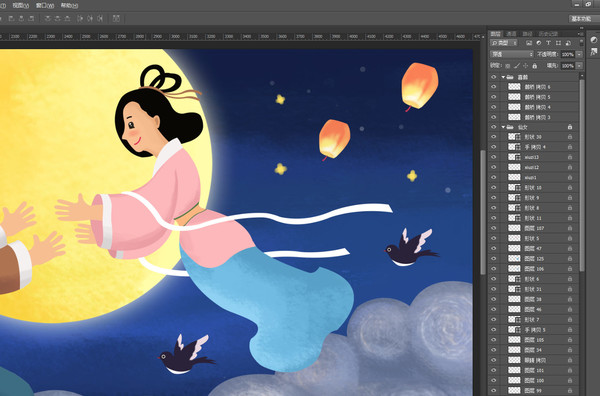Screen dimensions: 600x396
Task: Hide the 喜鹊 group with its eye icon
Action: pyautogui.click(x=493, y=77)
